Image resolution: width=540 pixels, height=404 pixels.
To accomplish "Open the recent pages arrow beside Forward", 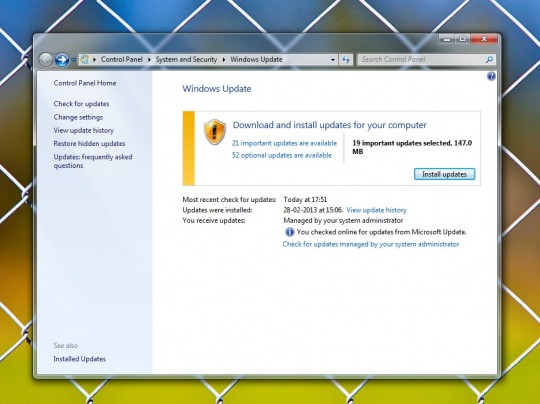I will [x=73, y=60].
